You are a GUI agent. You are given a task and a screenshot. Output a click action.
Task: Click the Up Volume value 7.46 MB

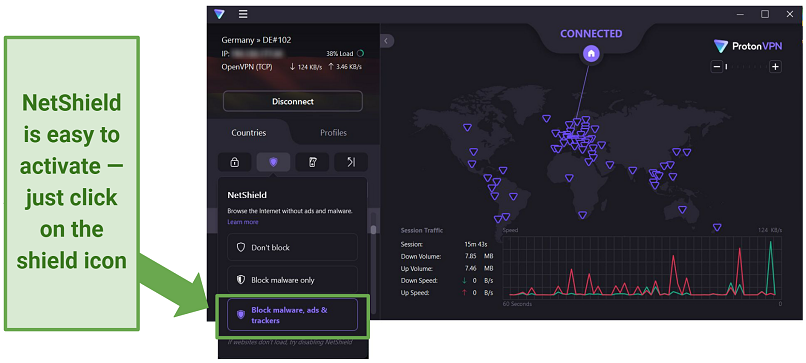(479, 268)
